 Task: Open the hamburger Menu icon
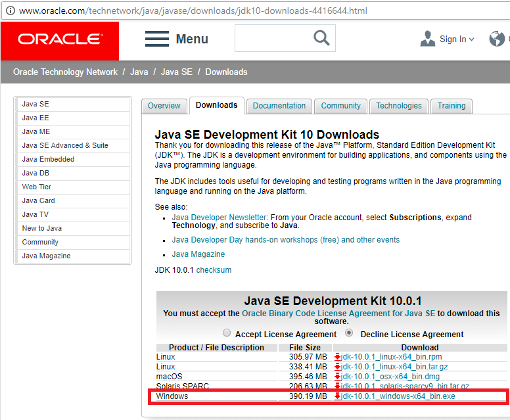(157, 39)
